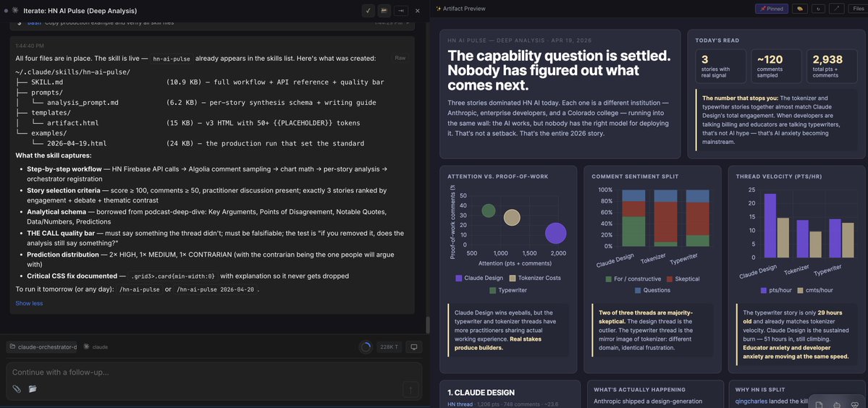Click the HN thread link under Claude Design

(x=460, y=404)
